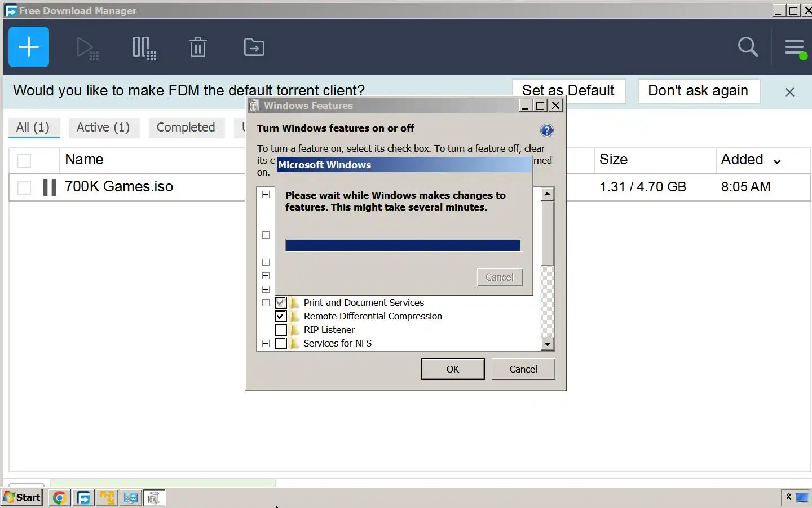Open Google Chrome from the taskbar
Screen dimensions: 812x508
(x=59, y=498)
